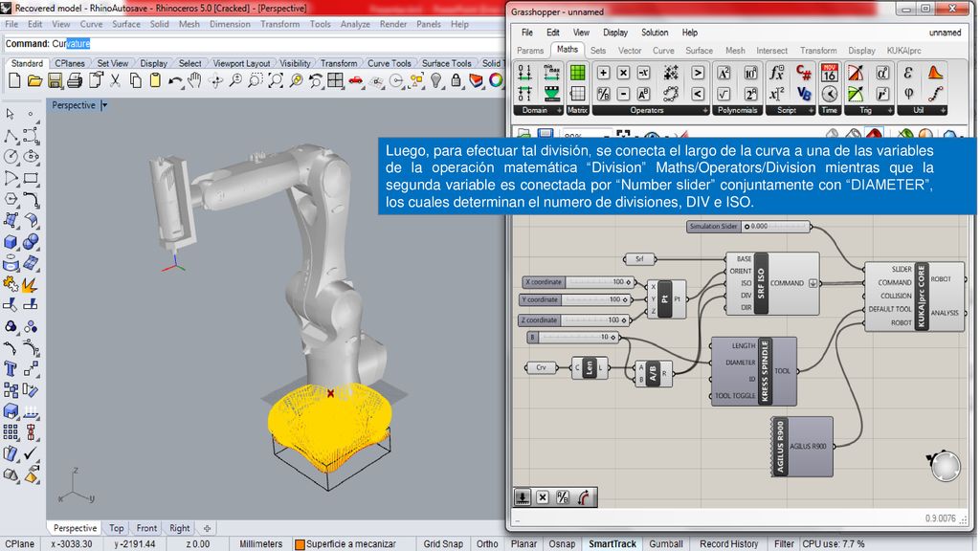Select the Square Root polynomial component
The height and width of the screenshot is (551, 980).
coord(724,95)
